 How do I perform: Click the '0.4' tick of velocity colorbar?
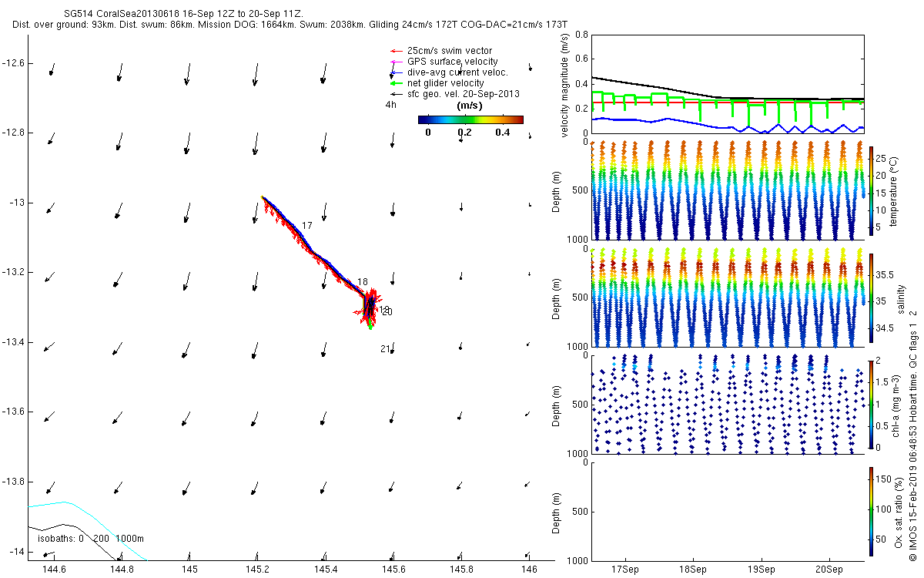tap(503, 132)
